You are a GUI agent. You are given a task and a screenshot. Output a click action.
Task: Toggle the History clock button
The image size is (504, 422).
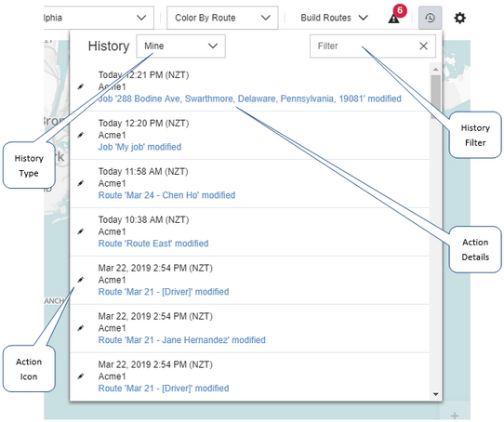(430, 18)
